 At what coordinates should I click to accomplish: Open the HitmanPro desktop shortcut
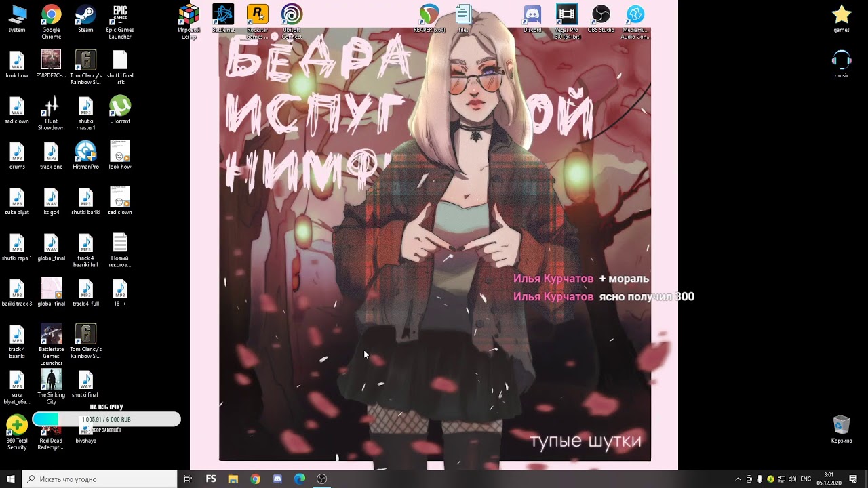(85, 156)
